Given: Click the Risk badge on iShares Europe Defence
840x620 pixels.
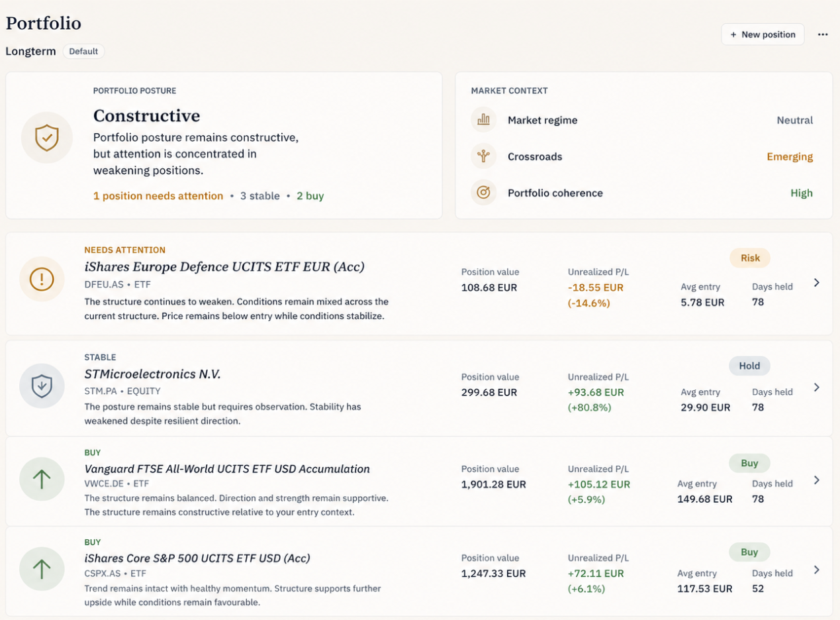Looking at the screenshot, I should 750,258.
